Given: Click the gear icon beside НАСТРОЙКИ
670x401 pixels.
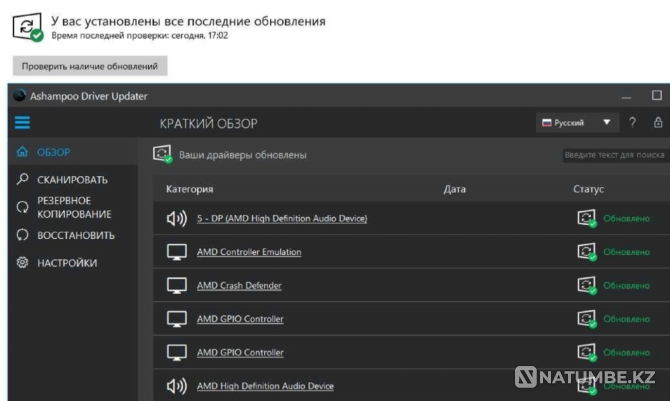Looking at the screenshot, I should (x=22, y=262).
